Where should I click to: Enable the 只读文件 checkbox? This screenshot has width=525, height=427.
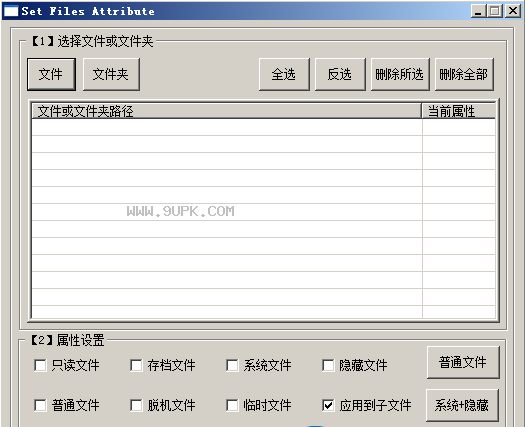[40, 365]
